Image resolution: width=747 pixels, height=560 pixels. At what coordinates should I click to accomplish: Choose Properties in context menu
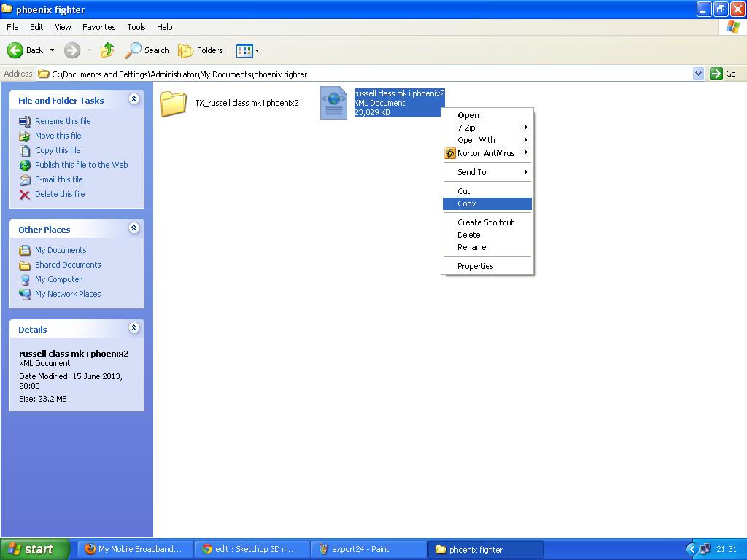487,266
